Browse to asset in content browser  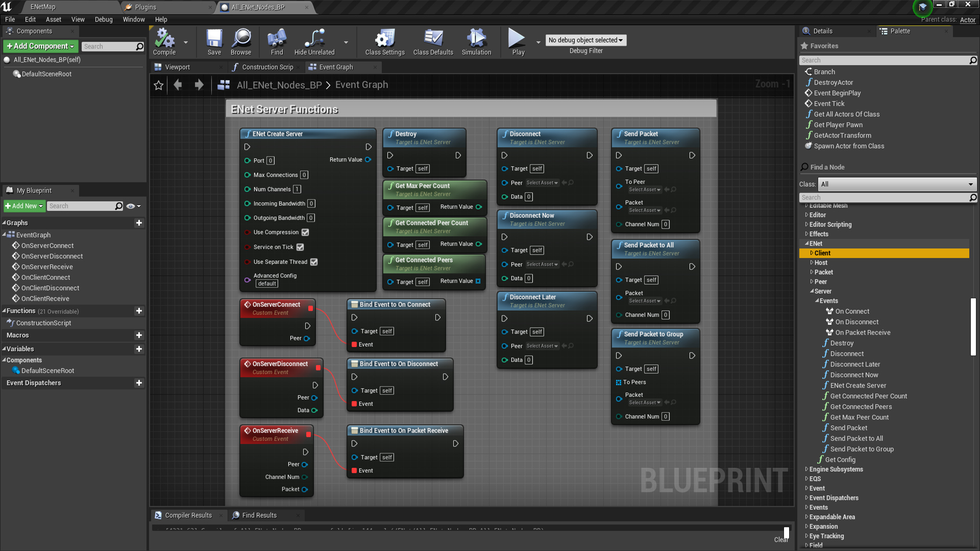point(241,42)
